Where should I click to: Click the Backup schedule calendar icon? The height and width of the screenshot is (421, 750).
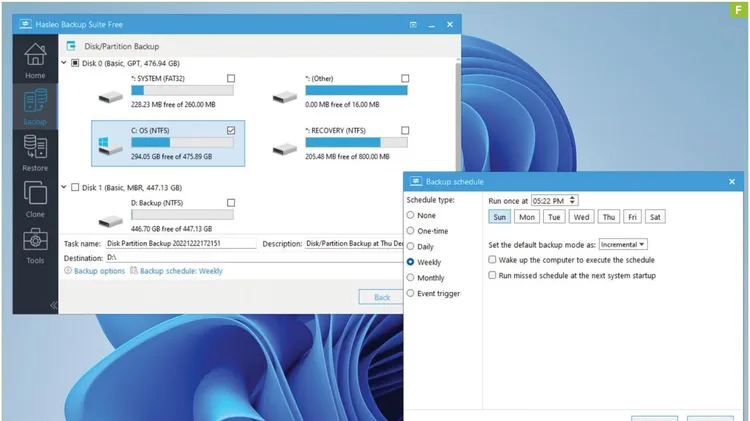[134, 271]
